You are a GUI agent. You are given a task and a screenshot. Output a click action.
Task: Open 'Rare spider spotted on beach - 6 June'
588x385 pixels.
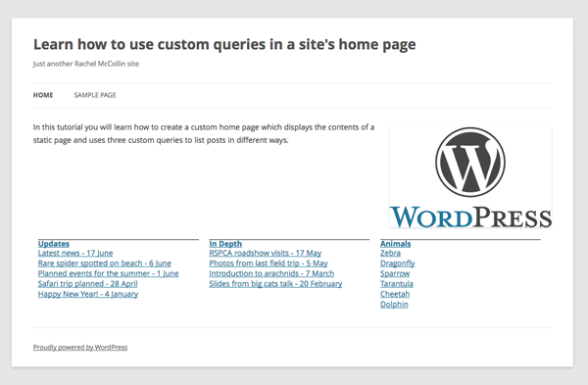[x=105, y=264]
